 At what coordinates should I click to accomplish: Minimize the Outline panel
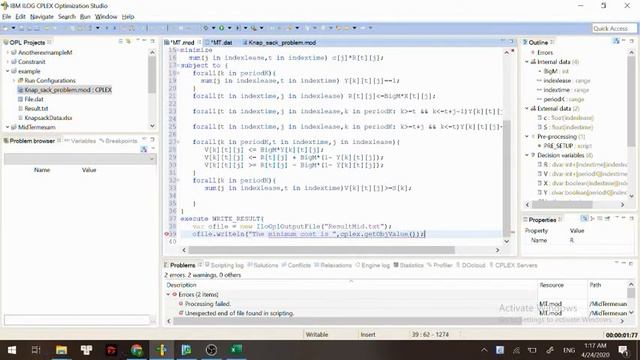pyautogui.click(x=624, y=41)
